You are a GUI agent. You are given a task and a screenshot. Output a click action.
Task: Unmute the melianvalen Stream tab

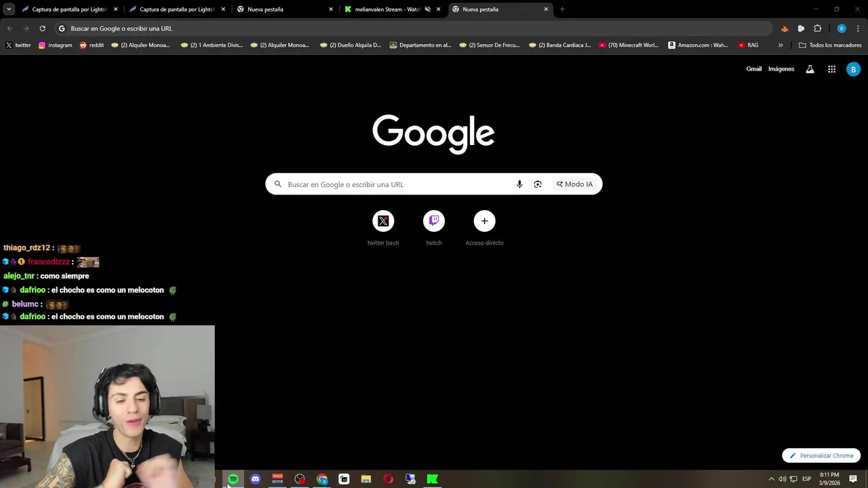pyautogui.click(x=427, y=9)
